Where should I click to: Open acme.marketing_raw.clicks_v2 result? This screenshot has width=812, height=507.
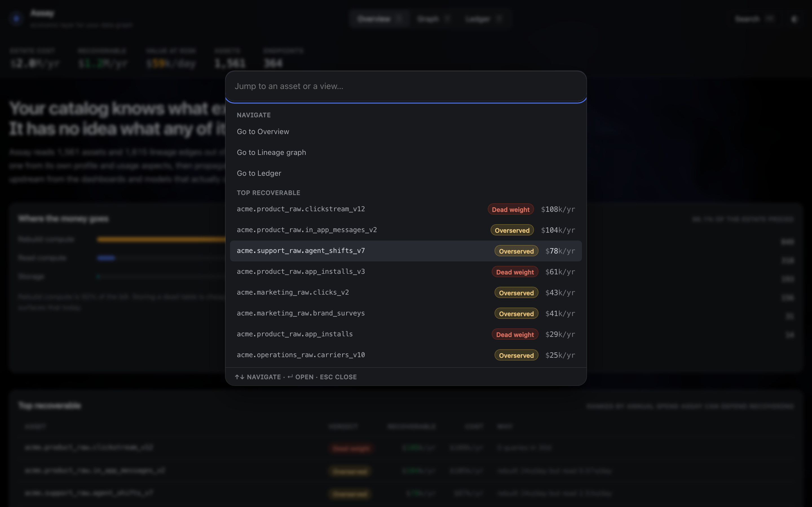pyautogui.click(x=406, y=292)
